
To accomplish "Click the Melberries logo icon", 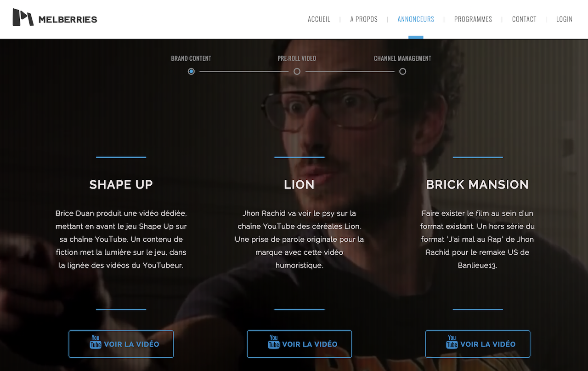I will tap(23, 17).
